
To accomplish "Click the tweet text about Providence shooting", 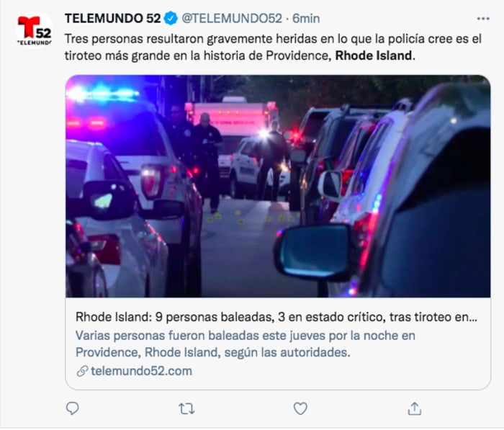I will pos(273,48).
